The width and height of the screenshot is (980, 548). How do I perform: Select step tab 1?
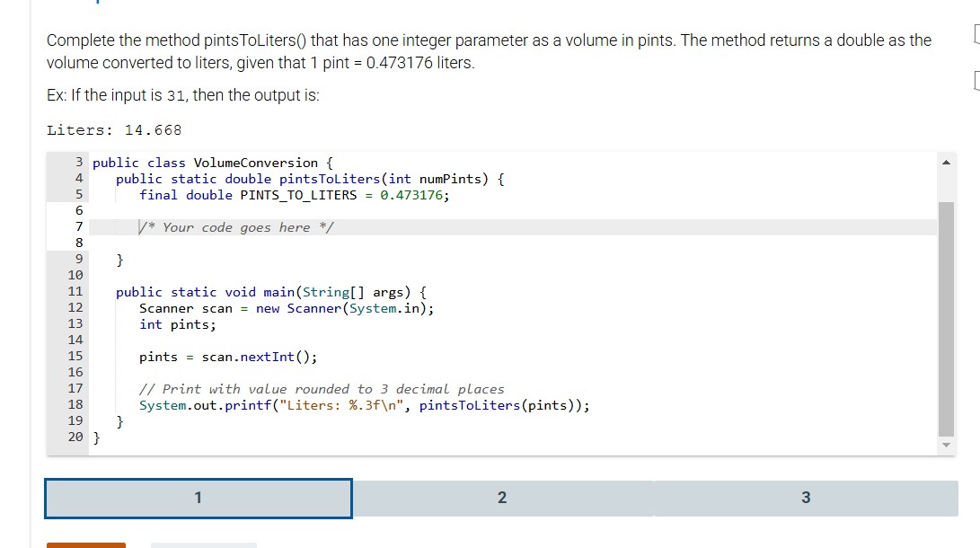[x=198, y=498]
